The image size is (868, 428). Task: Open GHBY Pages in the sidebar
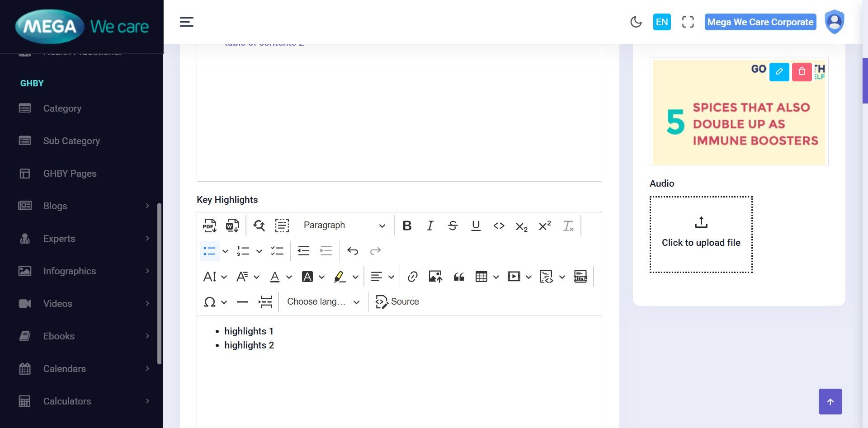point(70,174)
